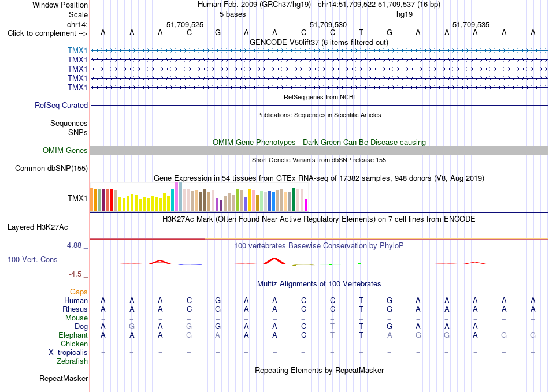
Task: Click '100 vertebrates Basewise Conservation by PhyloP' title
Action: tap(319, 246)
